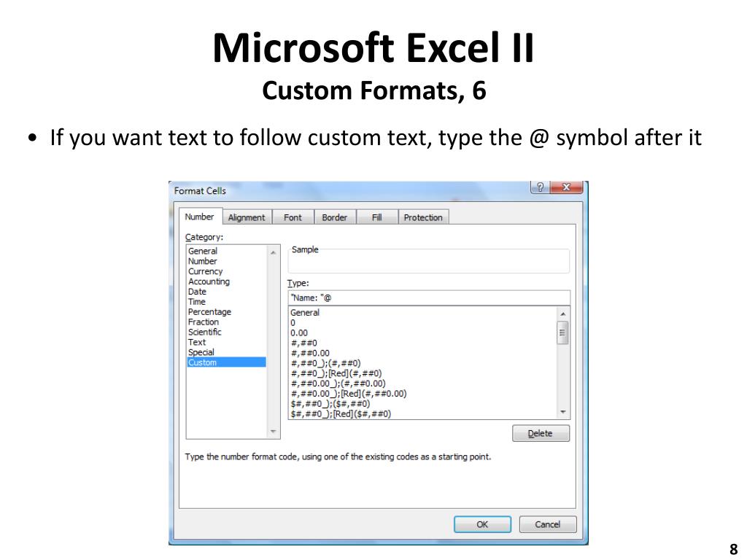
Task: Choose the Accounting category
Action: pyautogui.click(x=209, y=281)
